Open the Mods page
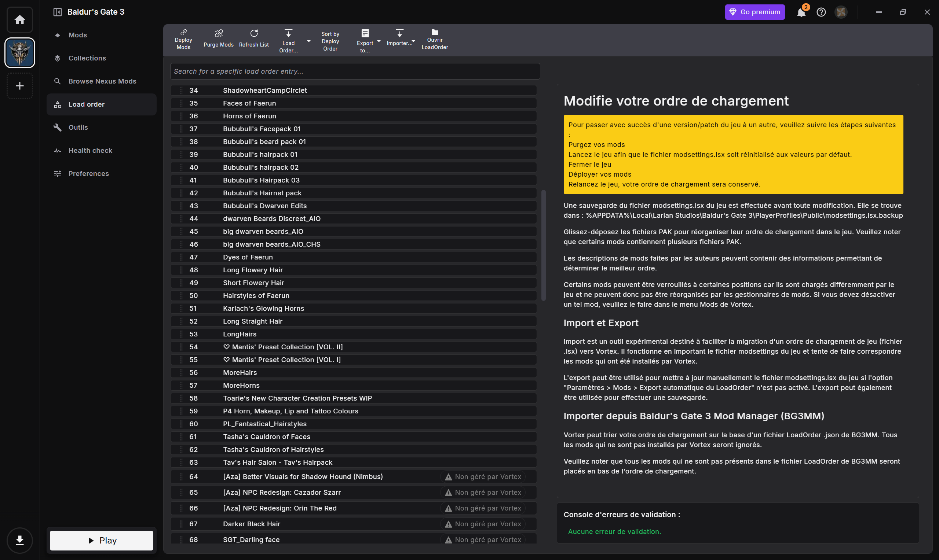Image resolution: width=939 pixels, height=560 pixels. (x=101, y=35)
